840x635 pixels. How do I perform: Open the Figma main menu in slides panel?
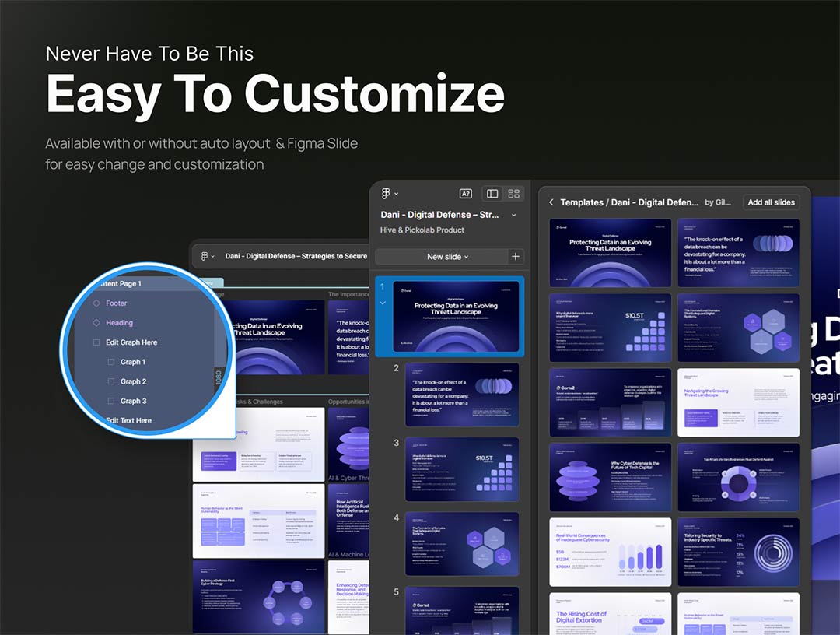[389, 194]
